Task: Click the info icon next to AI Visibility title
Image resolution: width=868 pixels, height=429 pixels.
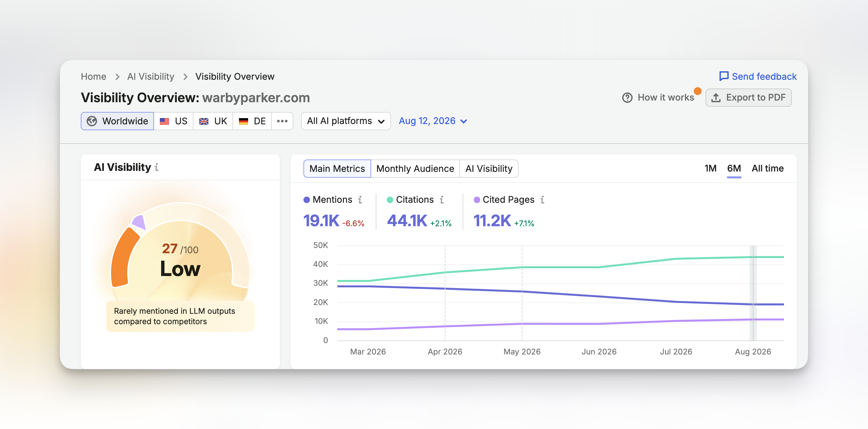Action: click(157, 167)
